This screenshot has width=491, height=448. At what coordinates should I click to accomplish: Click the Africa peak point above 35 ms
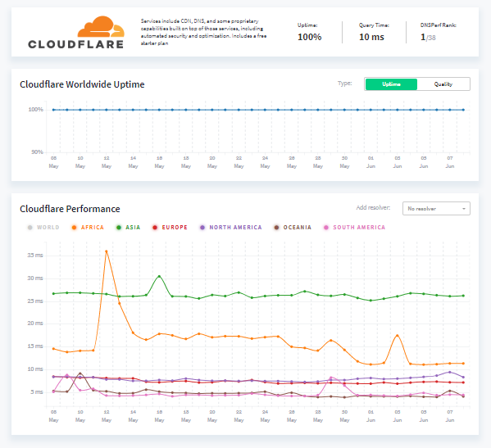tap(107, 251)
